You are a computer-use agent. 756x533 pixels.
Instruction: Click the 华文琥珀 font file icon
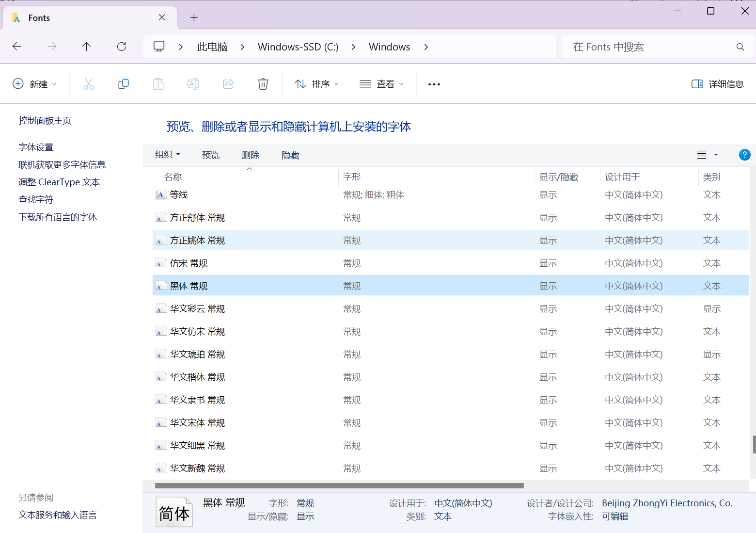pyautogui.click(x=161, y=355)
